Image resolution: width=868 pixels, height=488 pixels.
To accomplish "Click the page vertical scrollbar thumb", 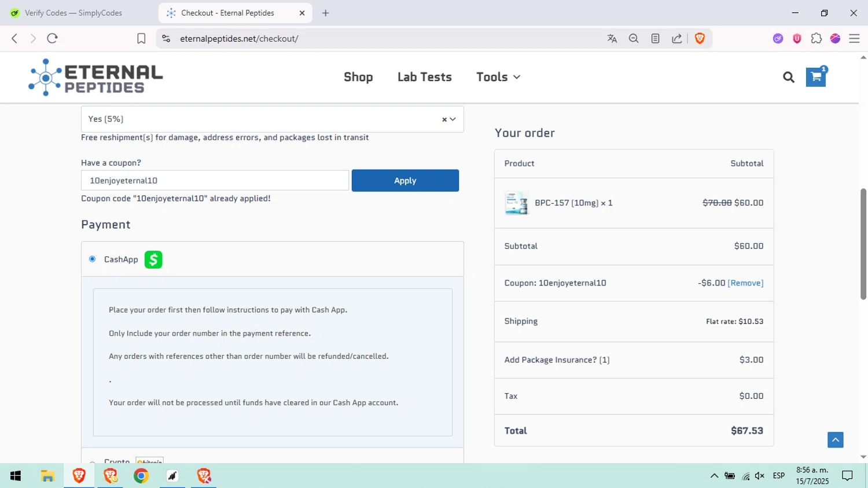I will pyautogui.click(x=863, y=244).
